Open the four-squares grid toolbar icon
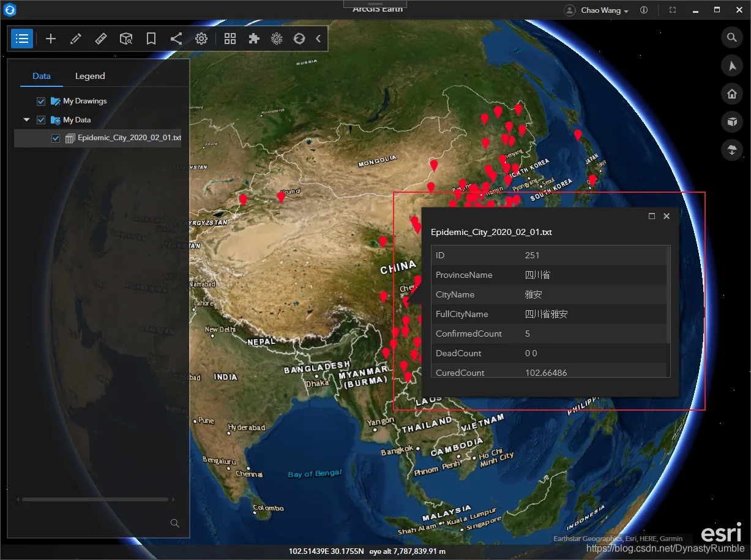Image resolution: width=751 pixels, height=560 pixels. coord(230,39)
